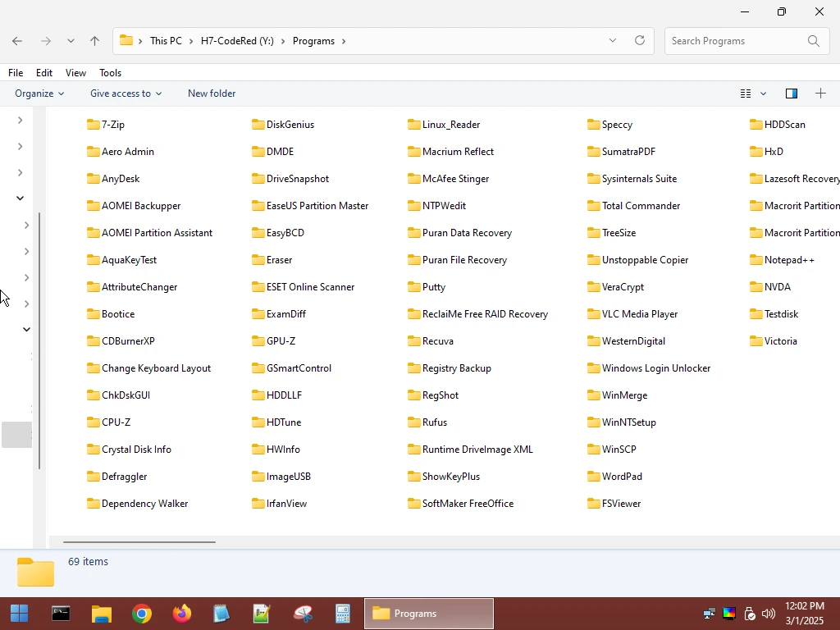Image resolution: width=840 pixels, height=630 pixels.
Task: Open the Calculator from the taskbar
Action: coord(342,614)
